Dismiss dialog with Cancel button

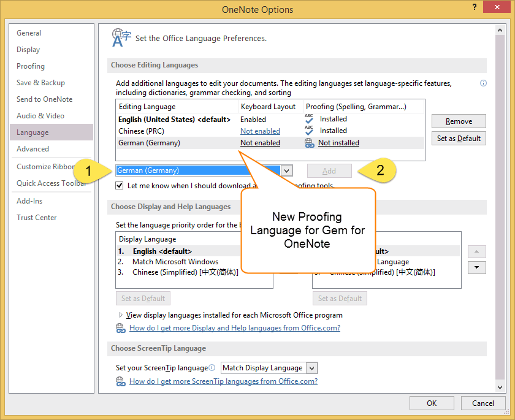(483, 403)
